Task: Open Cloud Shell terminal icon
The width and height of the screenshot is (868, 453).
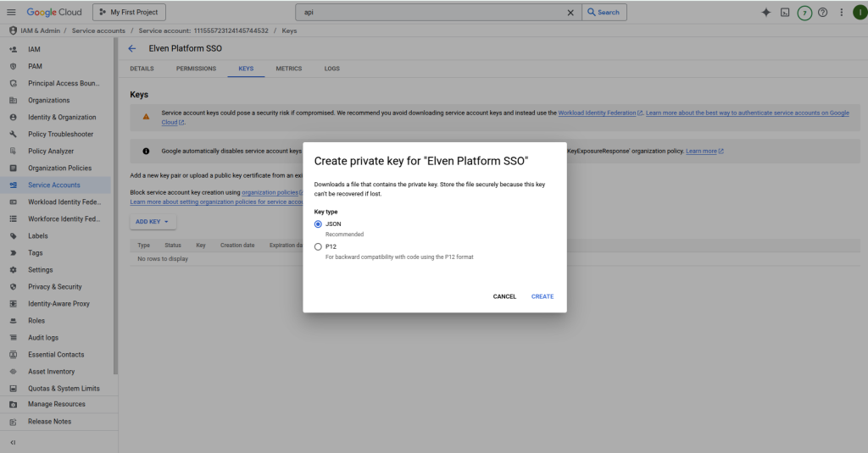Action: click(786, 13)
